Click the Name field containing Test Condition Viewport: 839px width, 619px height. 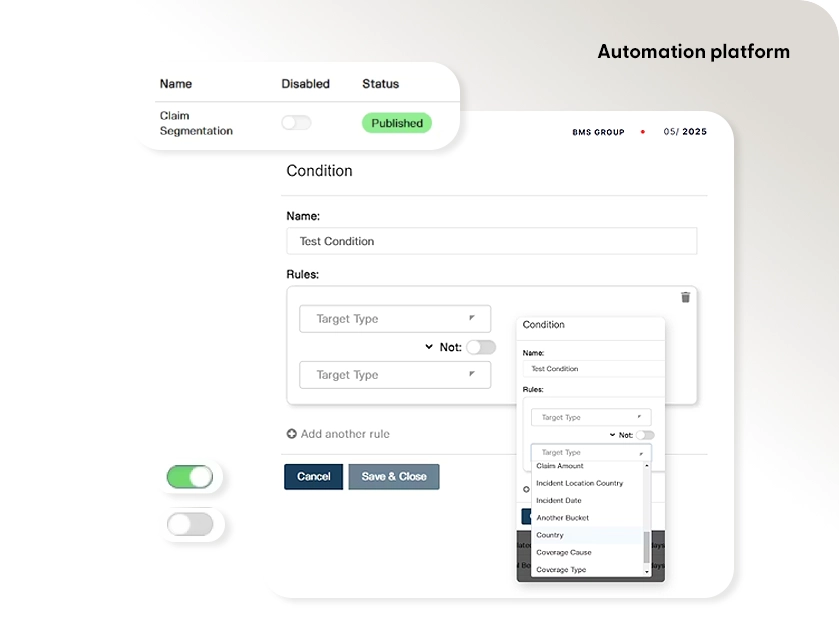[x=491, y=241]
